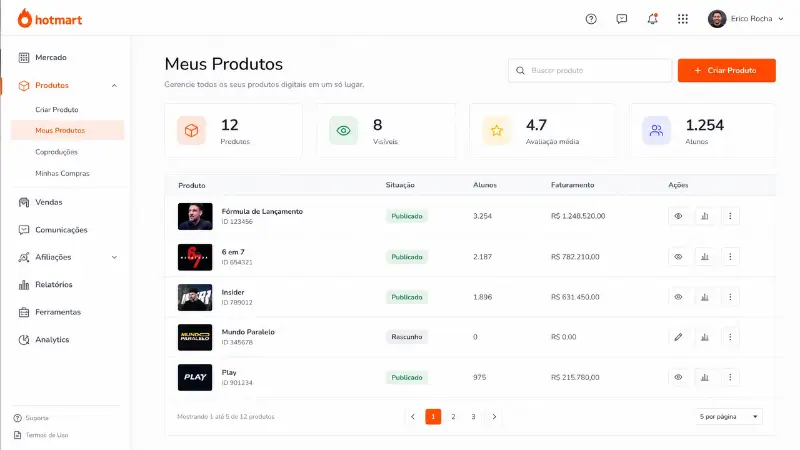Click the Insider product thumbnail

[195, 297]
